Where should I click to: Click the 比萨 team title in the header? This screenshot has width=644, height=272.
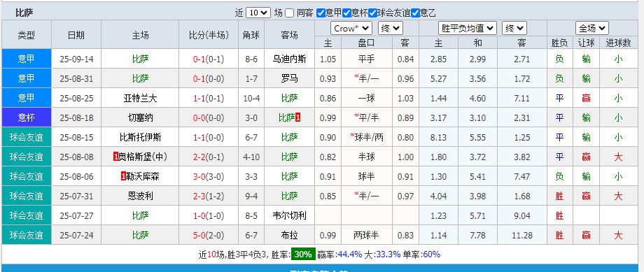point(24,13)
